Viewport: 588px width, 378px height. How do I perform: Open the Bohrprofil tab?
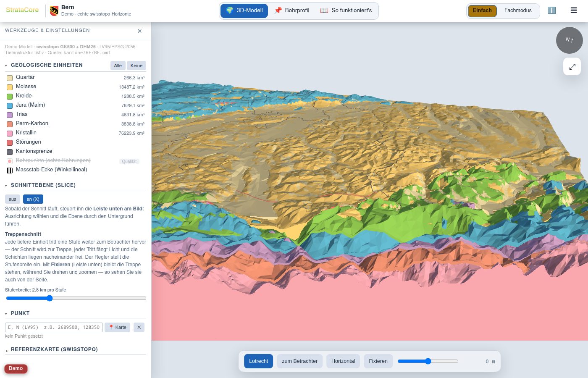pos(292,10)
